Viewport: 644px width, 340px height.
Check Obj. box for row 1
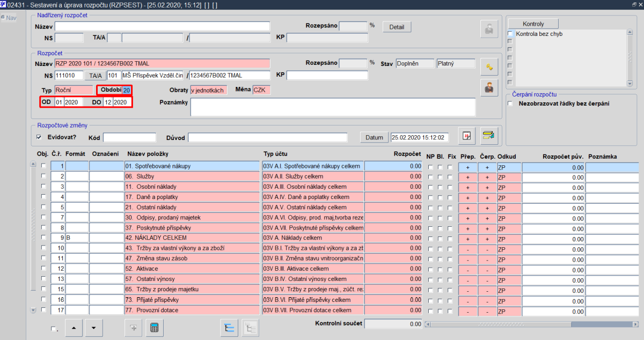[x=43, y=166]
